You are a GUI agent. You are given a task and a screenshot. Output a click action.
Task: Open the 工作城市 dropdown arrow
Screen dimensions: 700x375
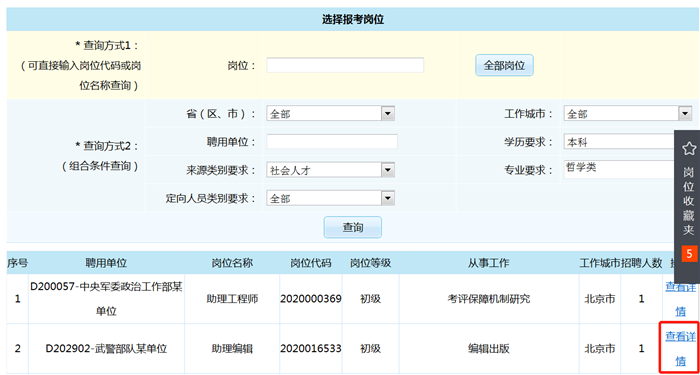coord(685,114)
